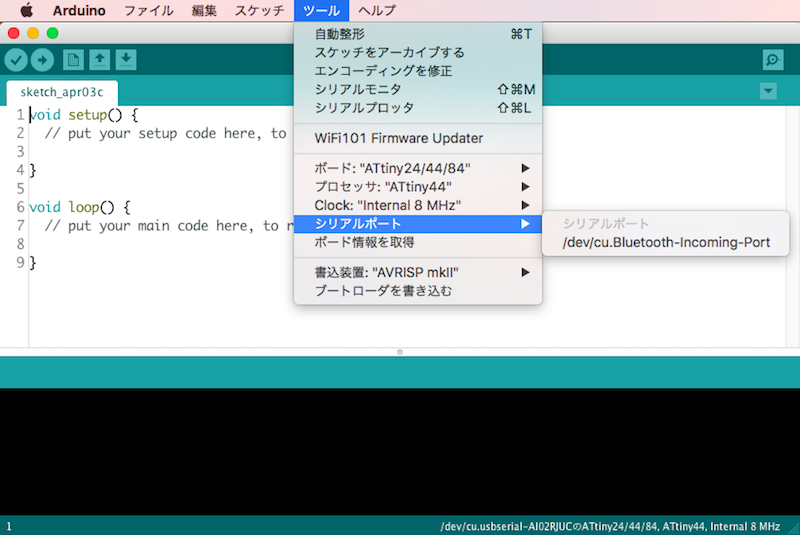This screenshot has height=535, width=800.
Task: Open the ファイル menu
Action: click(x=148, y=10)
